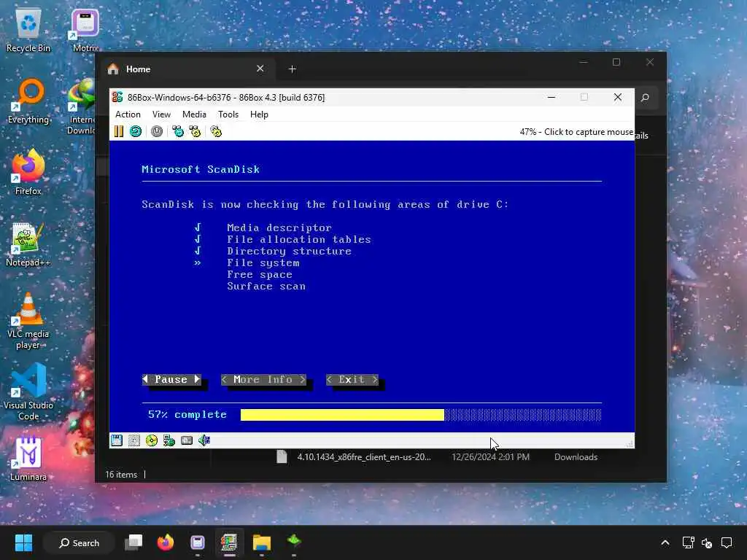This screenshot has height=560, width=747.
Task: Click the 'File system' ScanDisk list entry
Action: tap(263, 262)
